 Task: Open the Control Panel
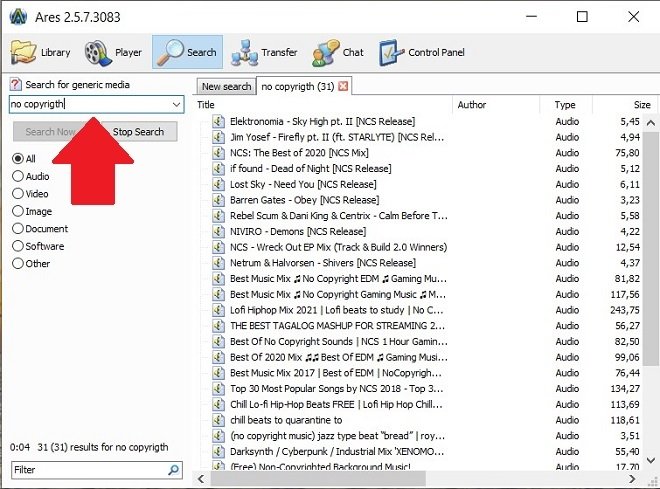(422, 53)
